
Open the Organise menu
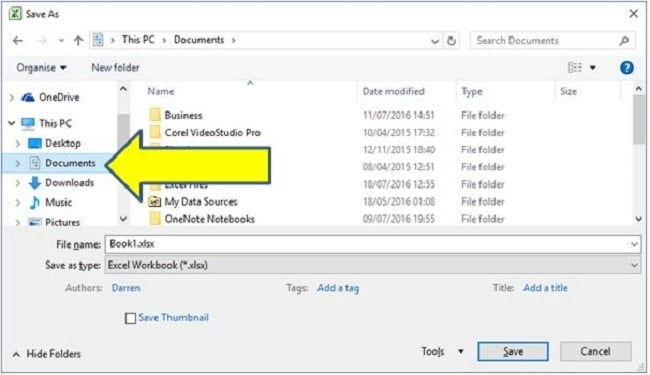41,68
